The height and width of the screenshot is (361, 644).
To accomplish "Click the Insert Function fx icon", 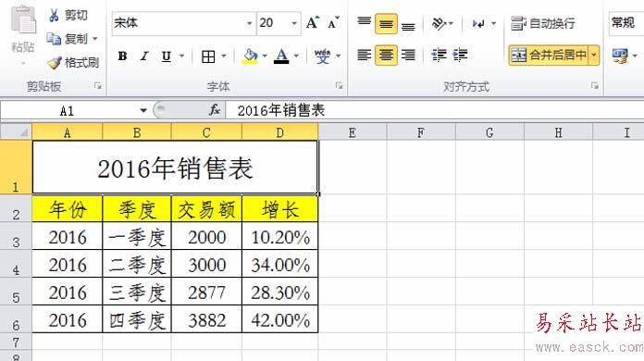I will (x=215, y=110).
